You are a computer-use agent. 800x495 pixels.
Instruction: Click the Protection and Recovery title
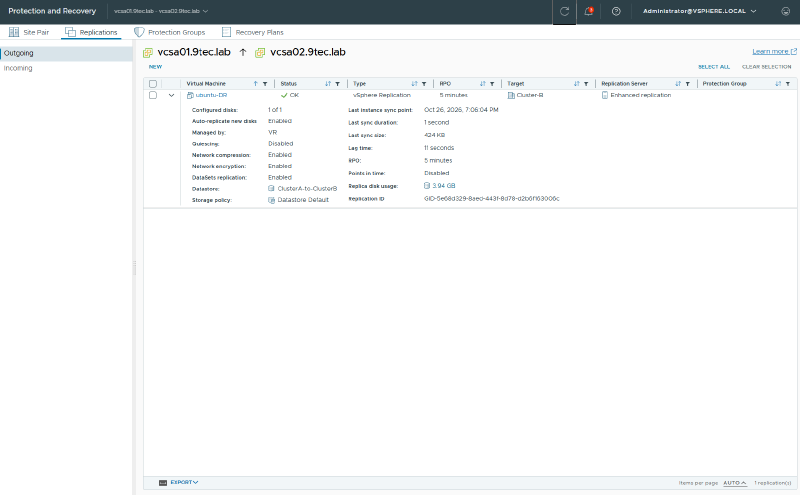[52, 11]
